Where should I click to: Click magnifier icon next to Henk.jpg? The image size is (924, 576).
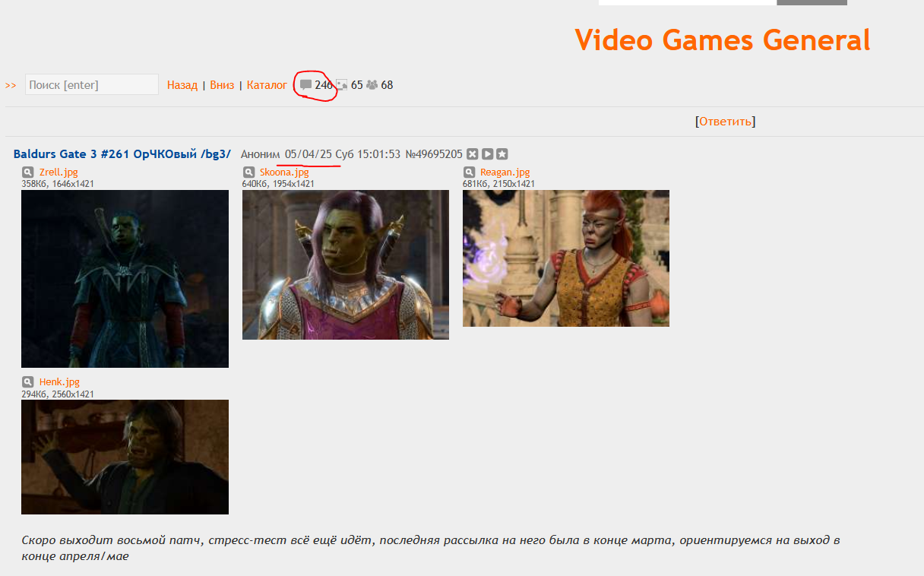click(x=27, y=382)
